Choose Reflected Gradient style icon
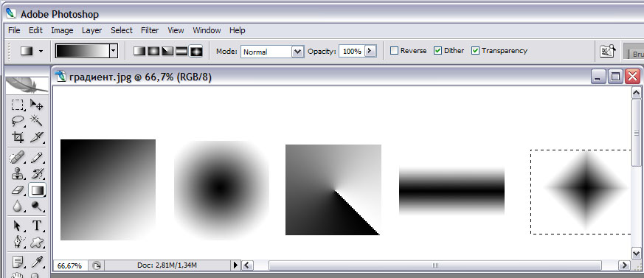This screenshot has height=278, width=644. (181, 52)
